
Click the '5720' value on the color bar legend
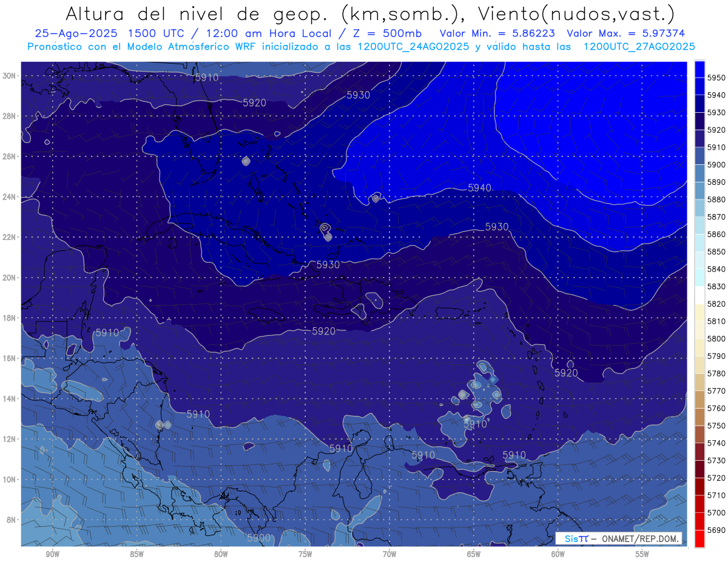(x=716, y=478)
